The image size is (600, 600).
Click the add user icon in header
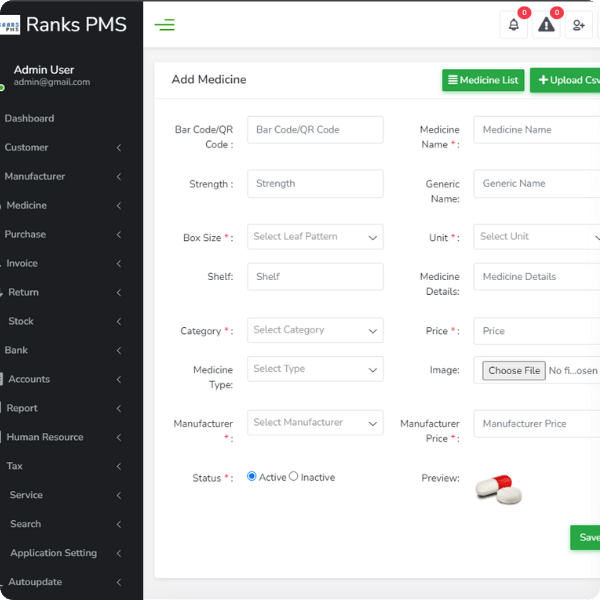(578, 25)
